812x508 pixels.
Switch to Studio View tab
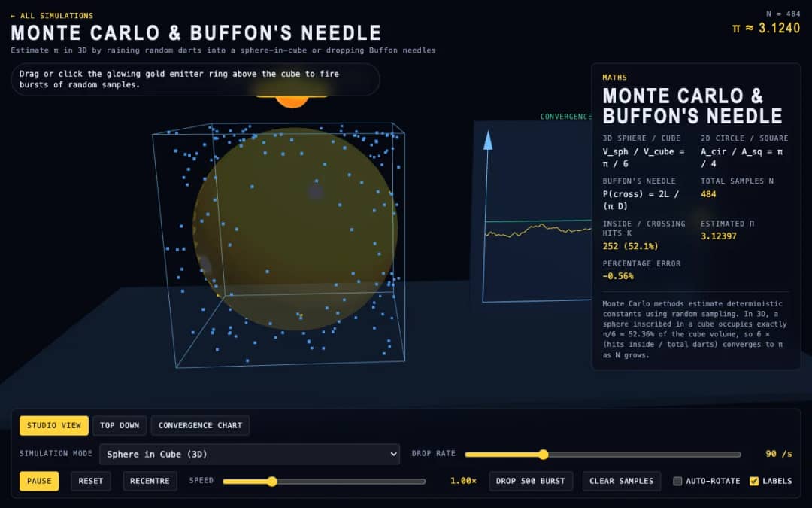click(54, 425)
